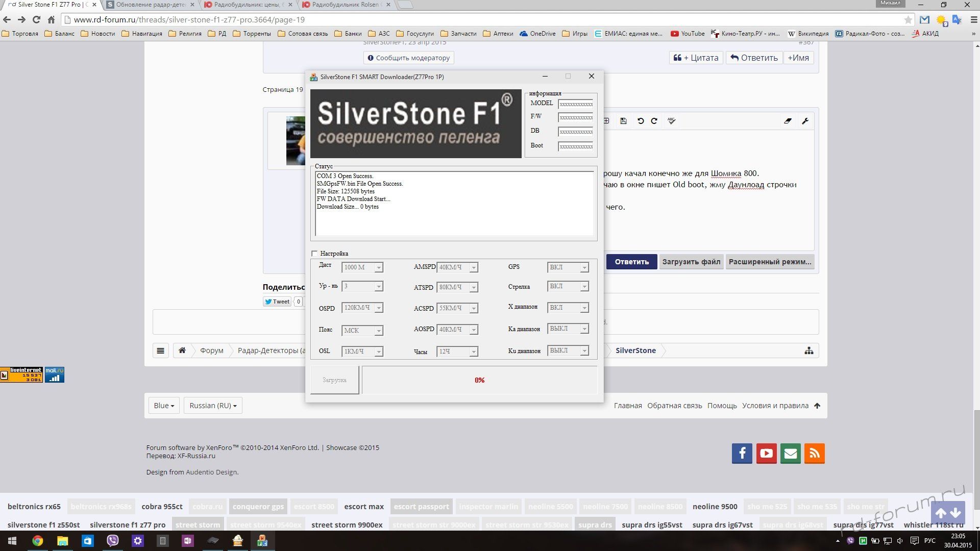Click the neoline 9500 tag
The image size is (980, 551).
tap(715, 507)
